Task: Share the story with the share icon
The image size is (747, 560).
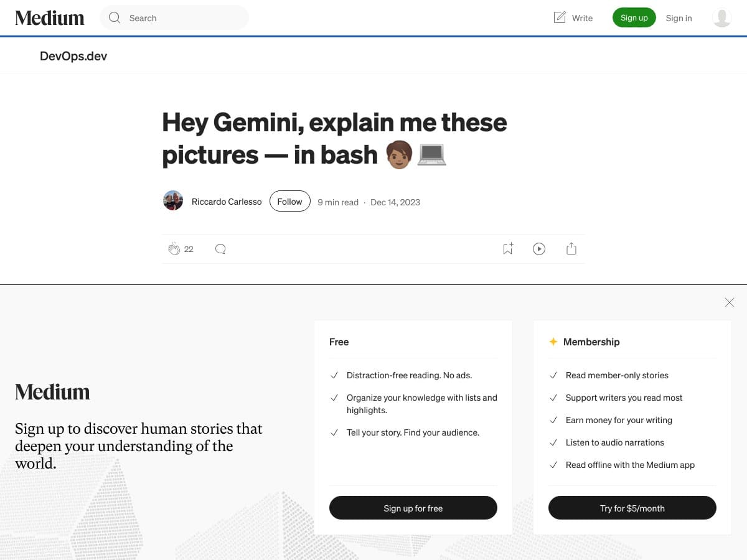Action: tap(571, 249)
